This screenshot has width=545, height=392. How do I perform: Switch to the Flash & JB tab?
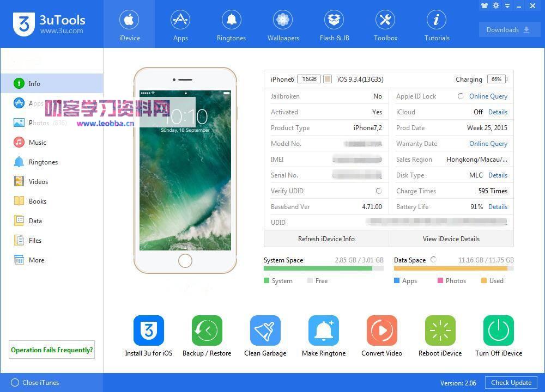pos(334,26)
